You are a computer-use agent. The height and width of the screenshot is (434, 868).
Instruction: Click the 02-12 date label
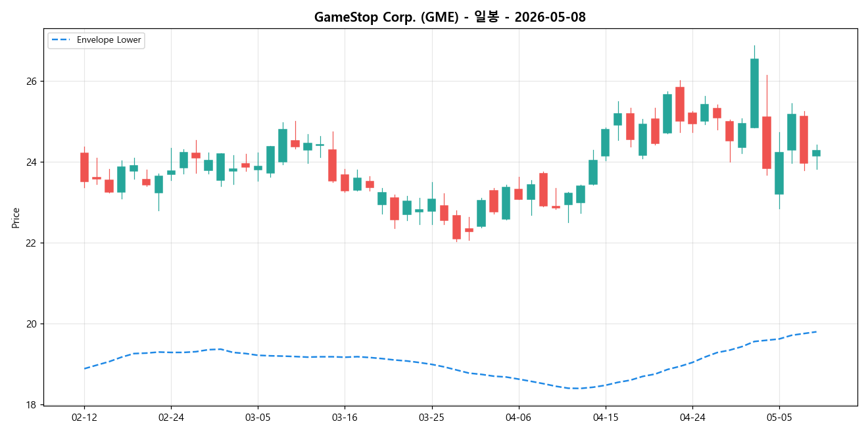(84, 418)
